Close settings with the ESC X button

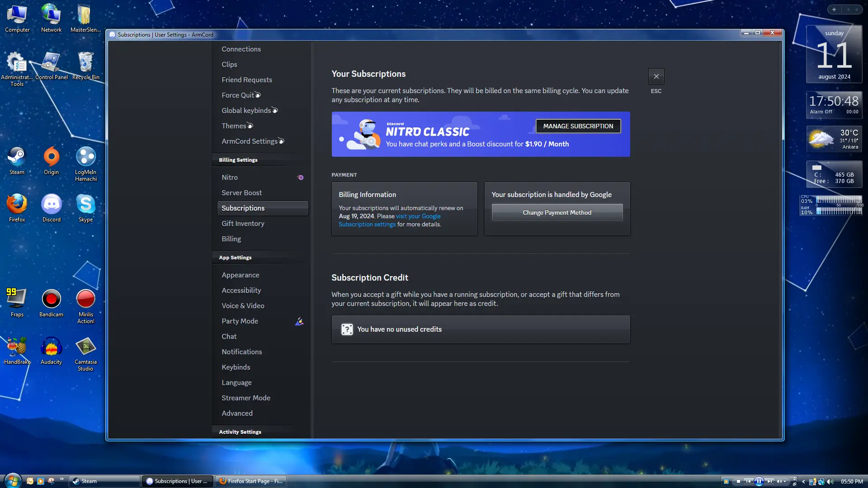coord(656,76)
